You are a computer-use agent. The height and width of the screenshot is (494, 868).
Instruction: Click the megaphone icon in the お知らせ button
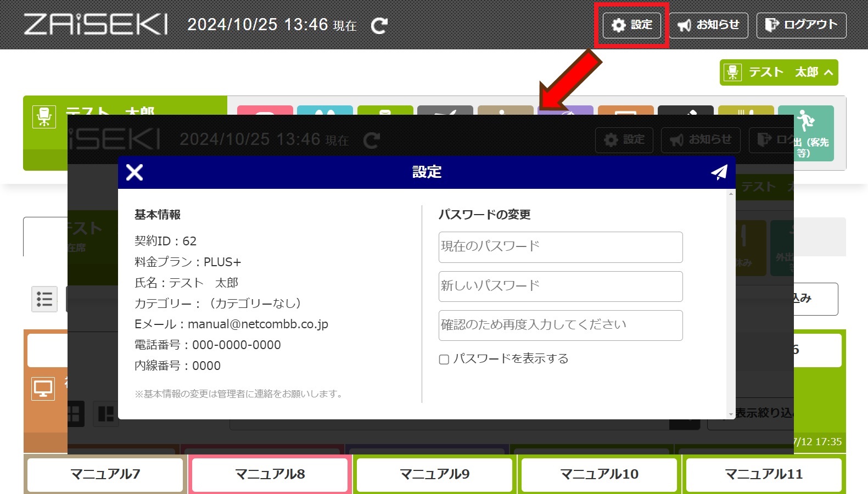684,25
